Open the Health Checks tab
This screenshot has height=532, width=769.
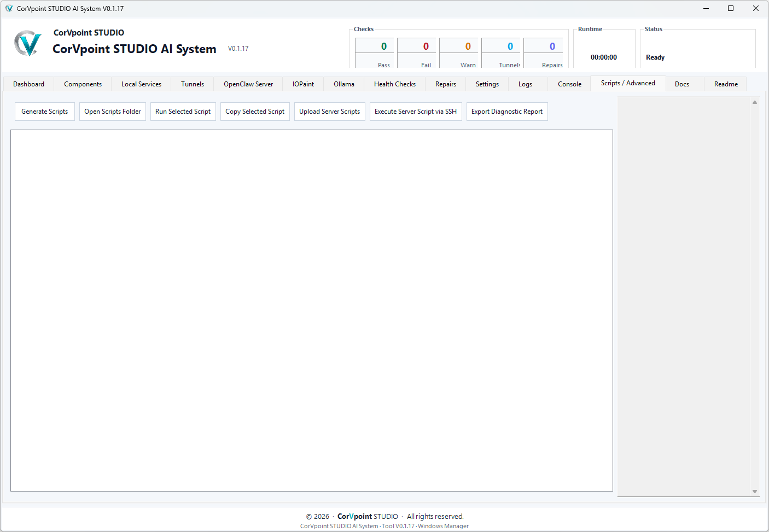click(395, 84)
